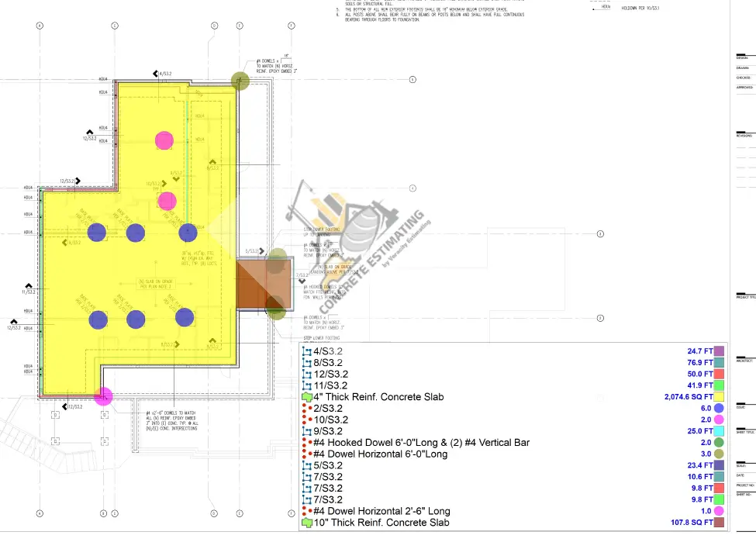Select the linear takeoff icon beside 9/S3.2
The image size is (756, 556).
pos(306,431)
